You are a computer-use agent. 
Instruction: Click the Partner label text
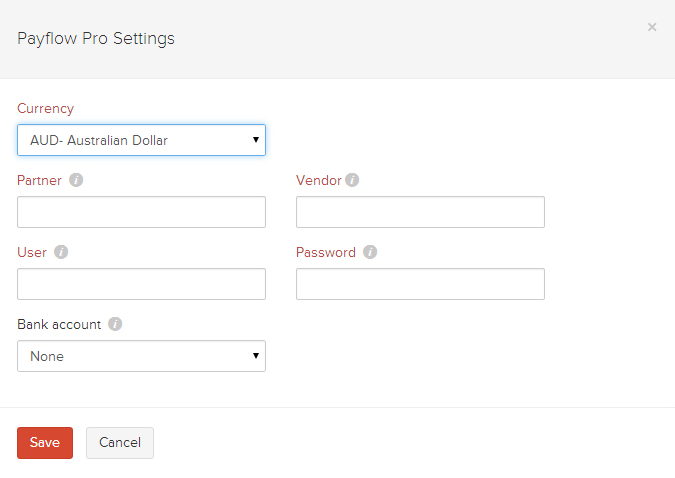[39, 181]
